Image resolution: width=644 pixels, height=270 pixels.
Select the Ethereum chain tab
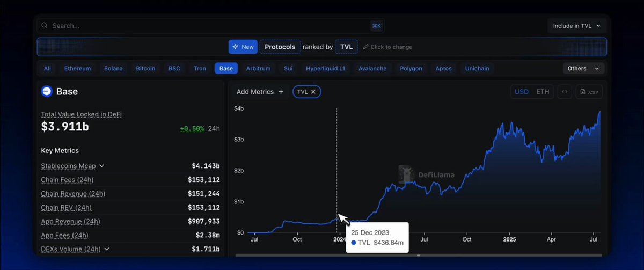coord(77,68)
